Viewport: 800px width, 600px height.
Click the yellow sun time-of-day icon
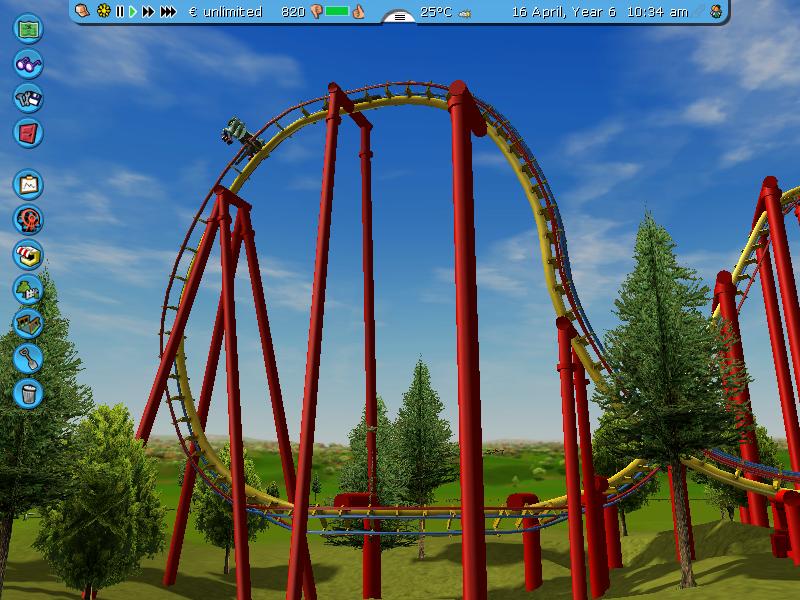pyautogui.click(x=104, y=11)
